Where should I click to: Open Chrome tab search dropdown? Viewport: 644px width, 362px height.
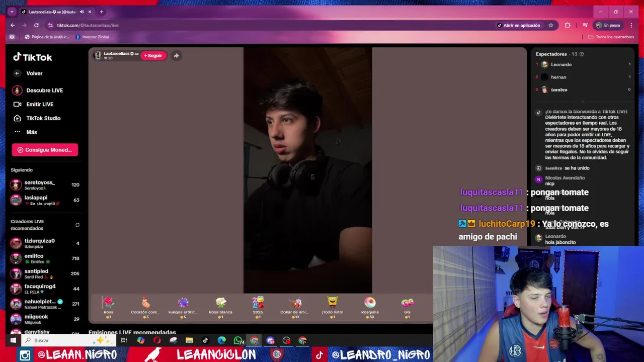(x=12, y=12)
